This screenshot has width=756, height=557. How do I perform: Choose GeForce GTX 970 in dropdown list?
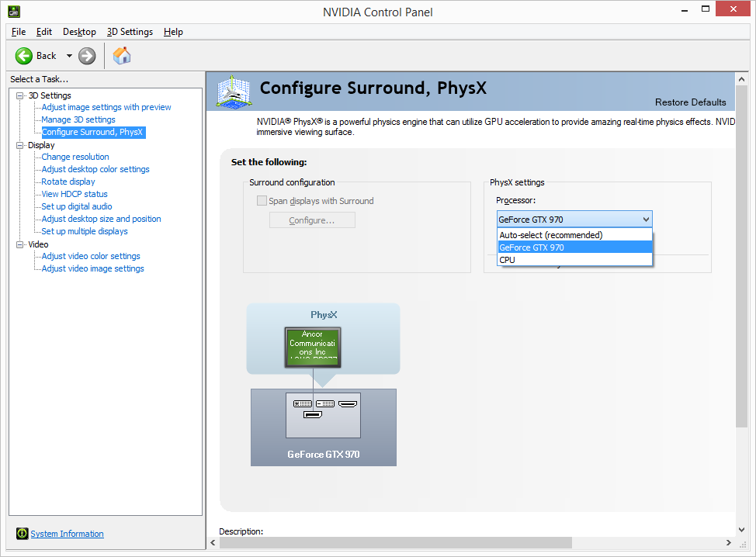(x=574, y=247)
